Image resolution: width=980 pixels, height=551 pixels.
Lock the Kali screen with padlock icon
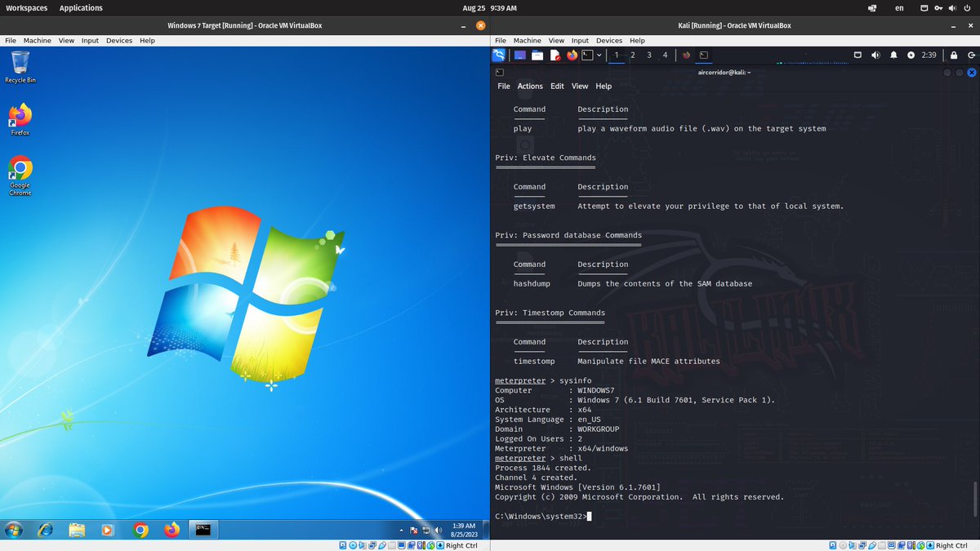coord(953,55)
